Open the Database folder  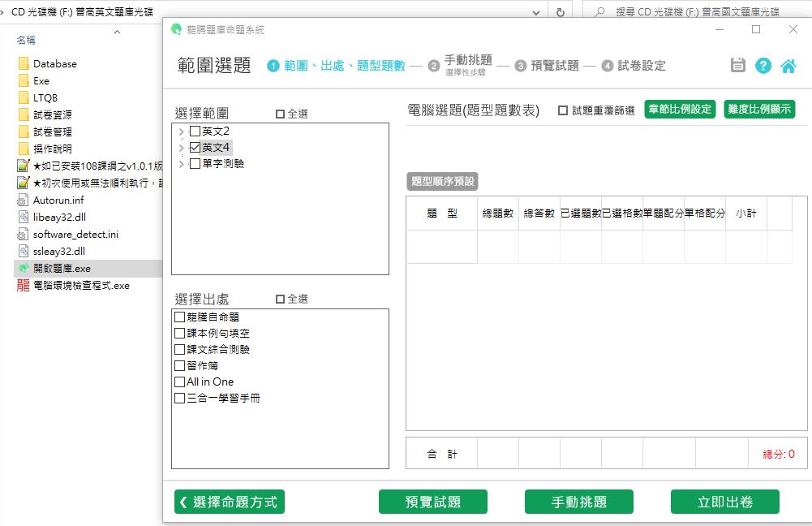(54, 63)
